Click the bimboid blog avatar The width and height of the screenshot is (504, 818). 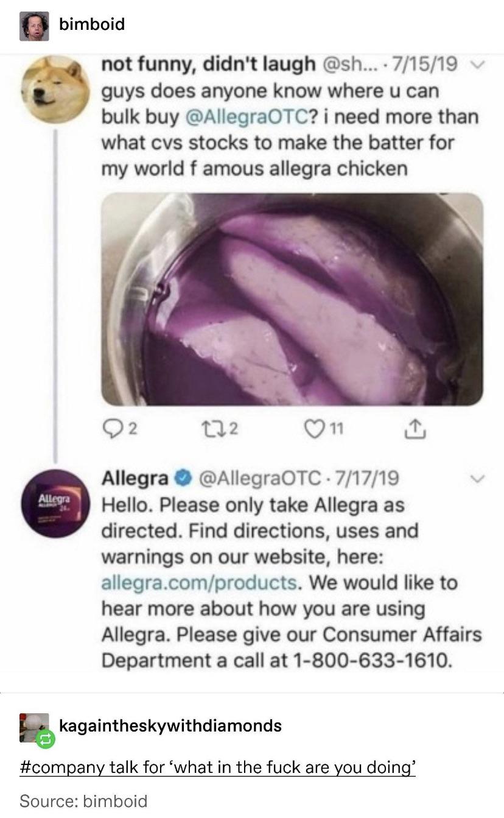(34, 26)
